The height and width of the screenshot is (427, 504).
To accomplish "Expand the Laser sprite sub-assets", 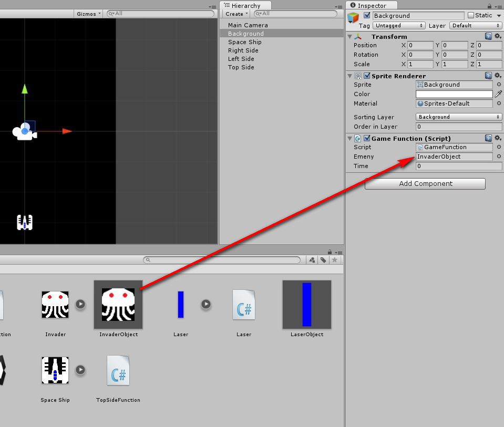I will [x=206, y=304].
